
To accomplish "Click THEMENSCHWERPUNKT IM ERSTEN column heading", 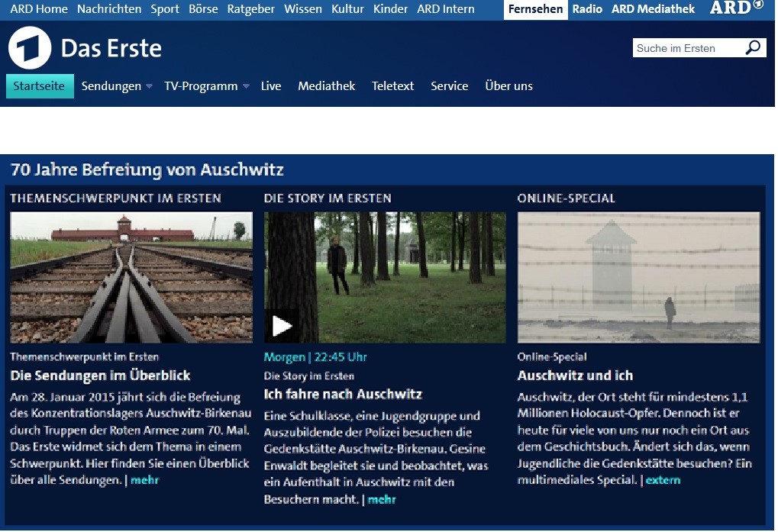I will (x=115, y=198).
